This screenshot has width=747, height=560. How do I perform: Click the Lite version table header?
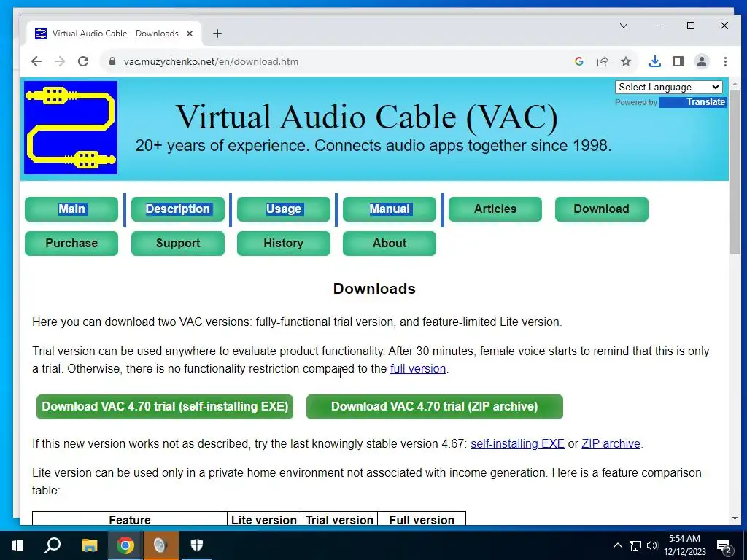(264, 519)
